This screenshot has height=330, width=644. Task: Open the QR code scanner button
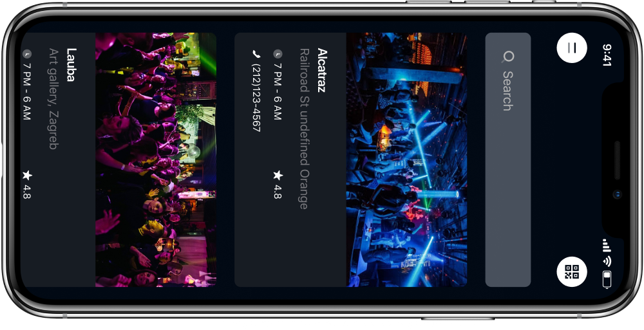[x=572, y=271]
